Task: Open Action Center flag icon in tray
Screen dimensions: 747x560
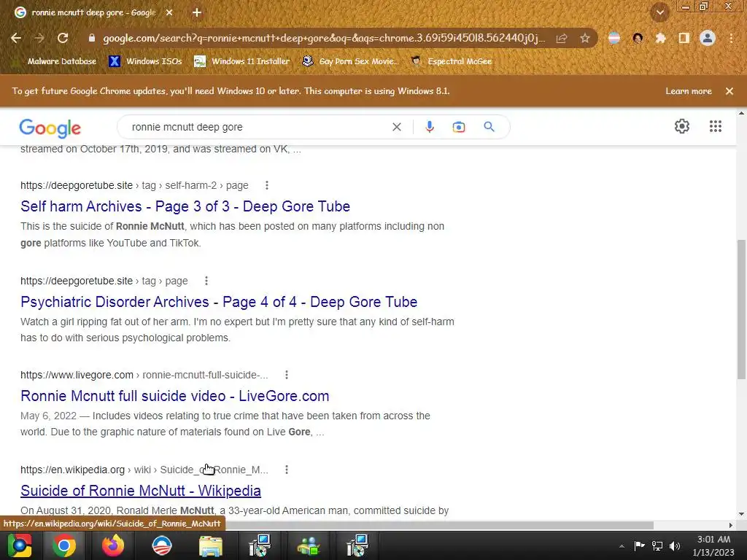Action: click(639, 545)
